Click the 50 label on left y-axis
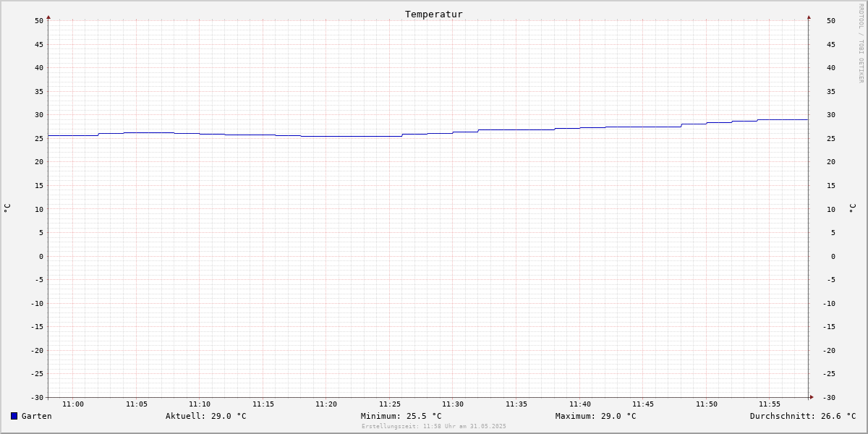 [x=39, y=20]
